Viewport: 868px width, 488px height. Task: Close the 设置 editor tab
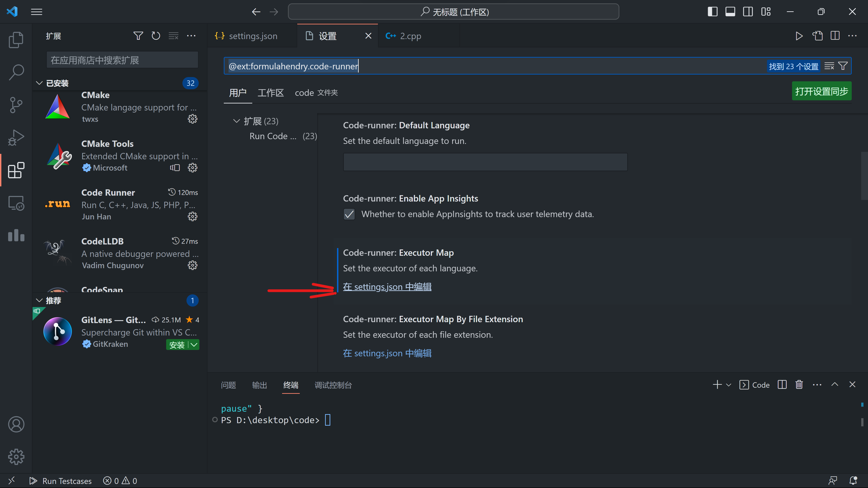[368, 36]
